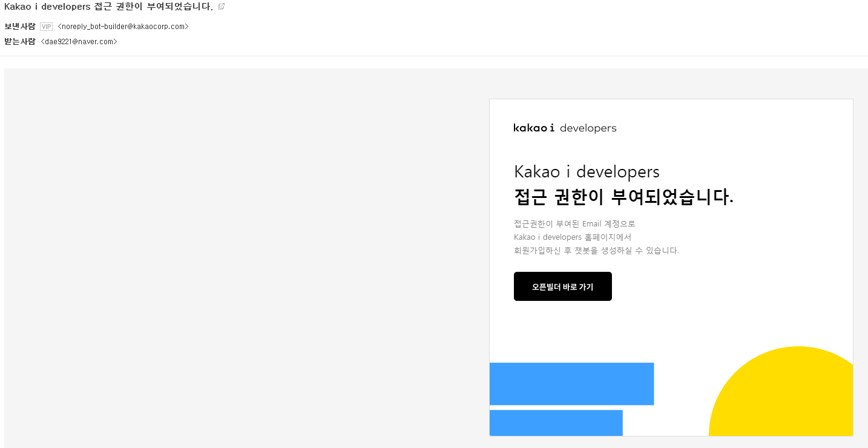Viewport: 868px width, 448px height.
Task: Click the 접근 권한이 부여되었습니다. bold heading
Action: 623,197
